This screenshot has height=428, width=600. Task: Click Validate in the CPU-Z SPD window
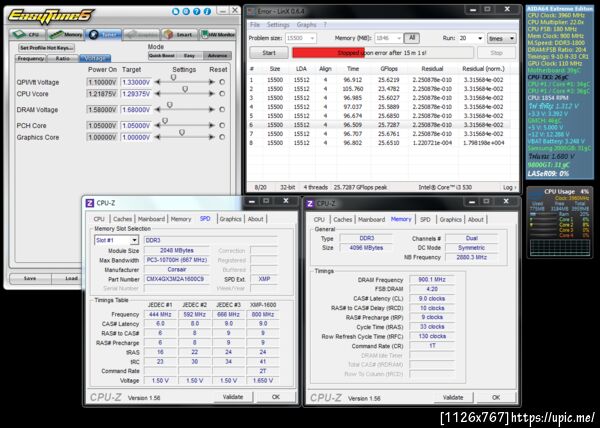point(233,397)
